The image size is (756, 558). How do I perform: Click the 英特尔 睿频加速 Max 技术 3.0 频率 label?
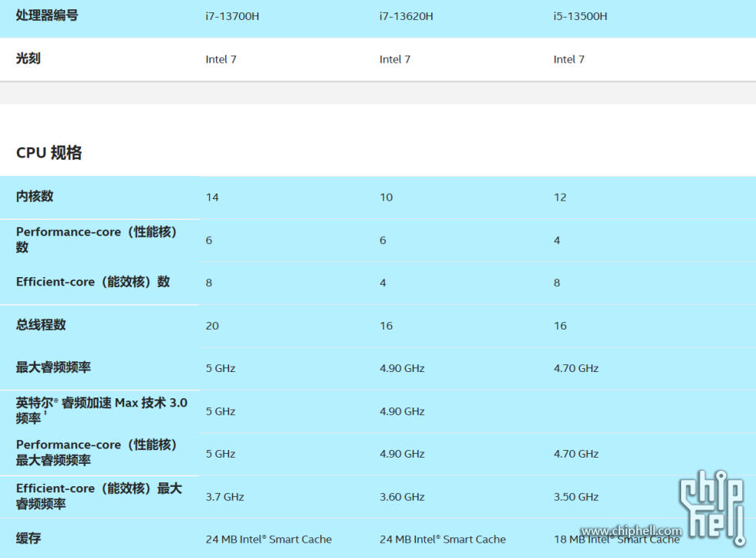[102, 410]
